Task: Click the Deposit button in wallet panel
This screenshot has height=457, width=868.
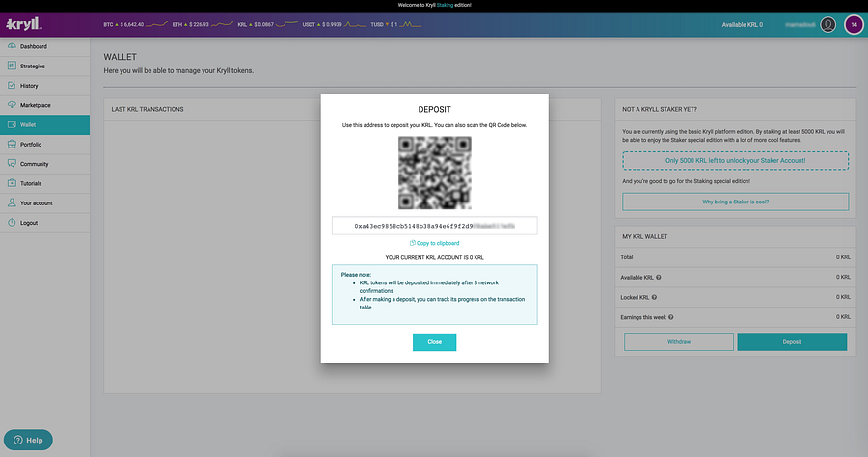Action: [792, 342]
